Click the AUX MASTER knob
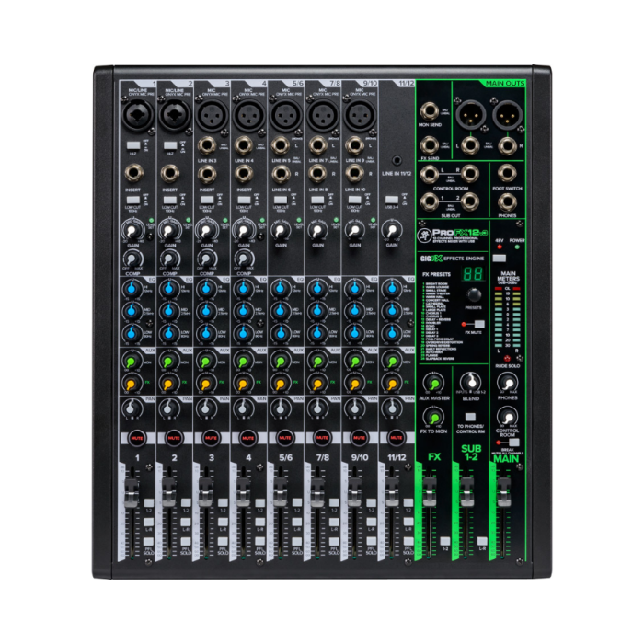Viewport: 644px width, 644px height. point(434,384)
